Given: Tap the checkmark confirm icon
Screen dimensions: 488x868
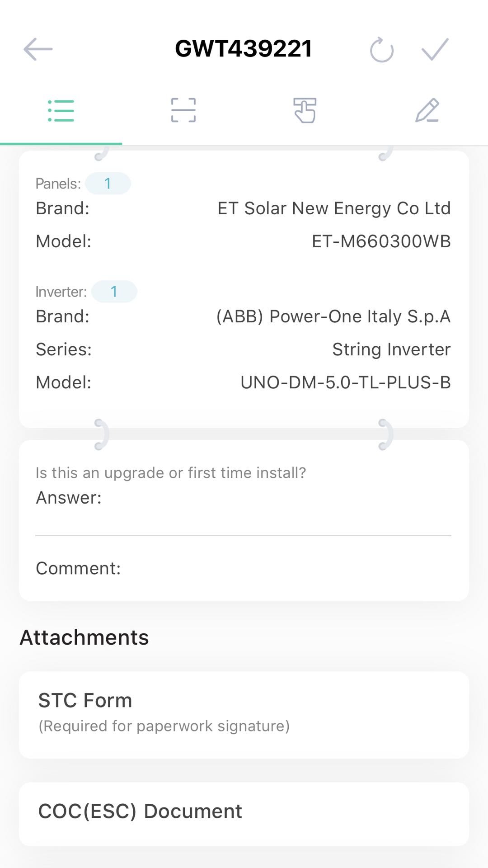Looking at the screenshot, I should tap(435, 49).
